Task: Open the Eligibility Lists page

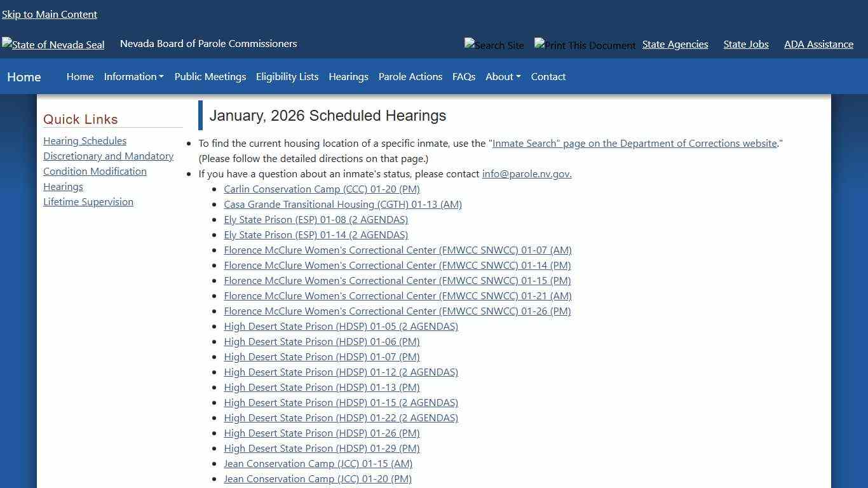Action: (x=287, y=76)
